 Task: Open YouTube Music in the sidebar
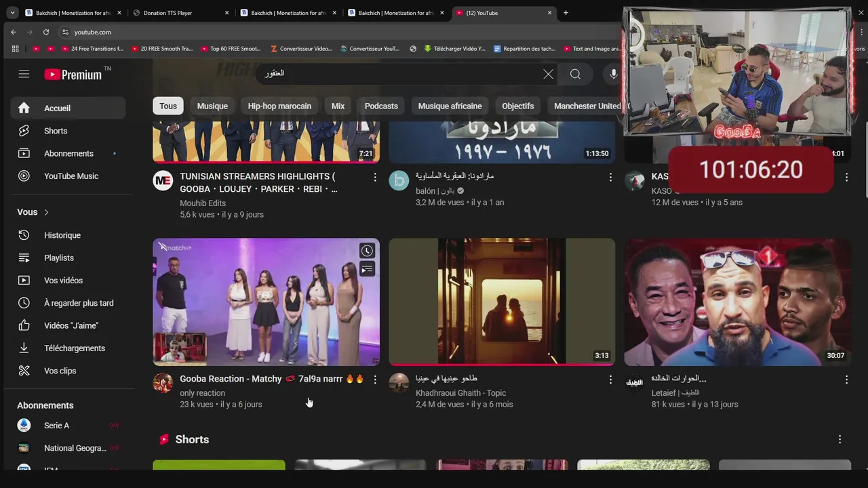[68, 176]
